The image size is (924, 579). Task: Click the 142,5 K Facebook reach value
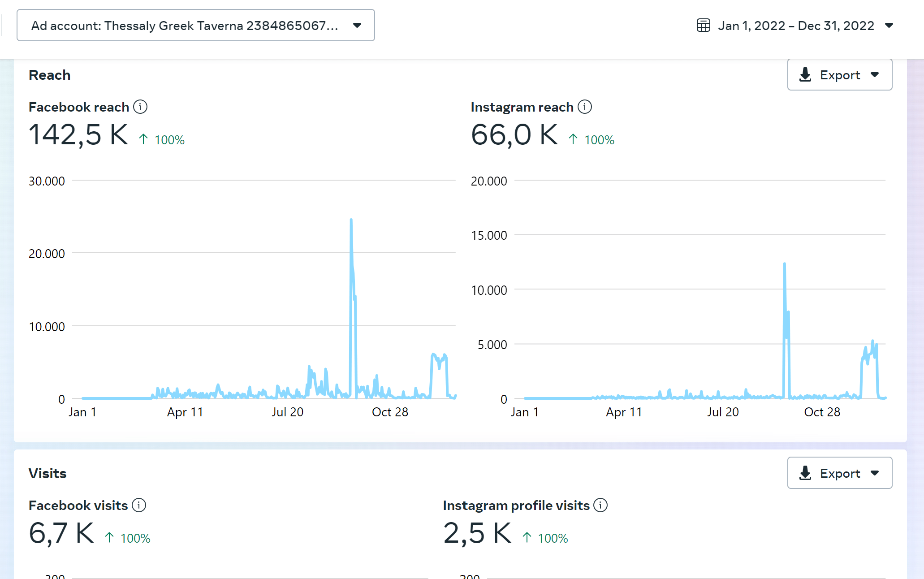(78, 134)
